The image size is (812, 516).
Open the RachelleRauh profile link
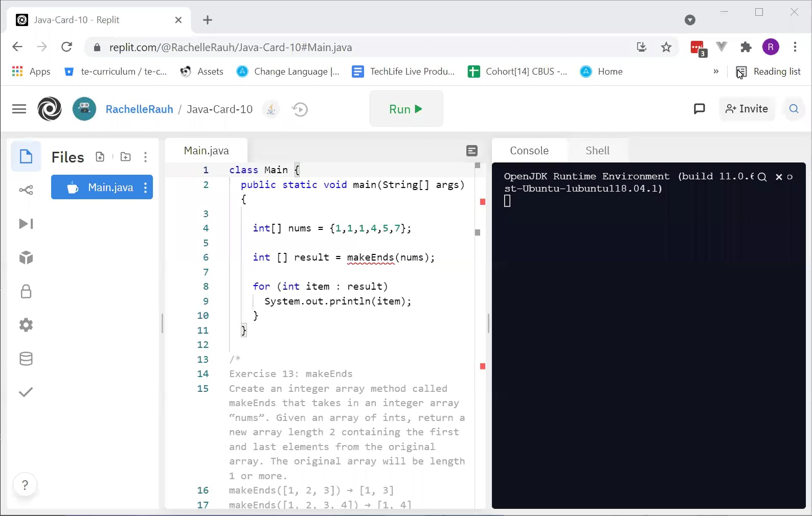(x=139, y=109)
